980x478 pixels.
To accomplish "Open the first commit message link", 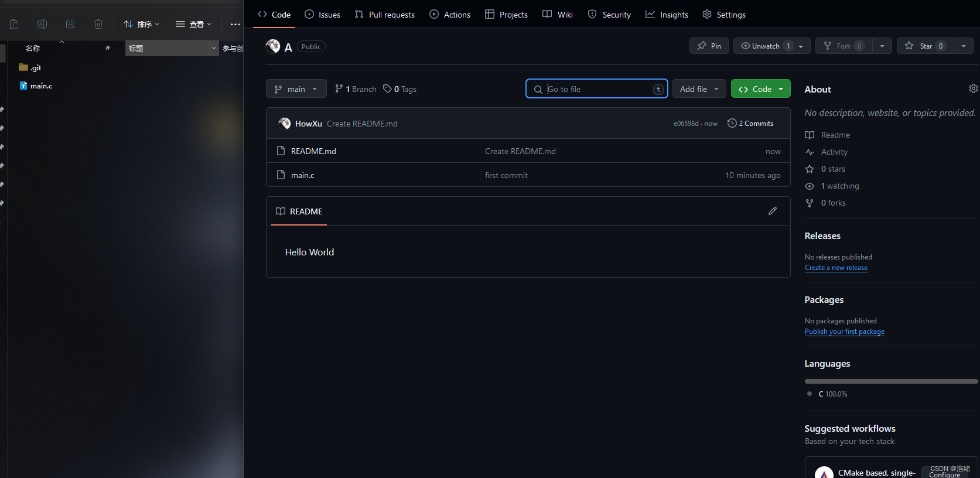I will point(506,175).
